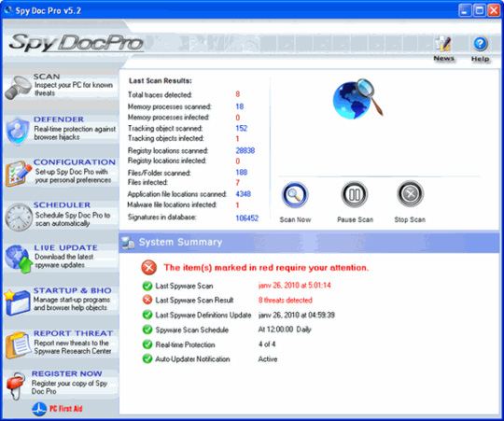This screenshot has height=421, width=504.
Task: Select the STARTUP & BHO menu heading
Action: 73,290
